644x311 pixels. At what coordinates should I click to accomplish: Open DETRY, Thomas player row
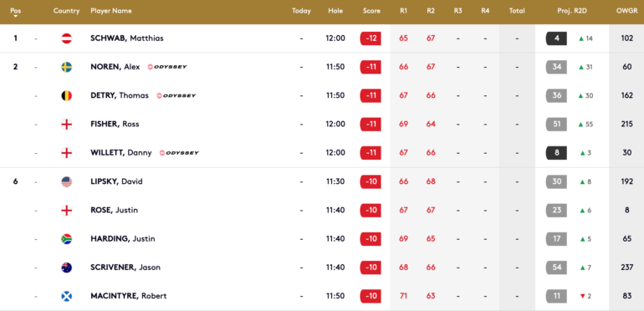[x=322, y=95]
